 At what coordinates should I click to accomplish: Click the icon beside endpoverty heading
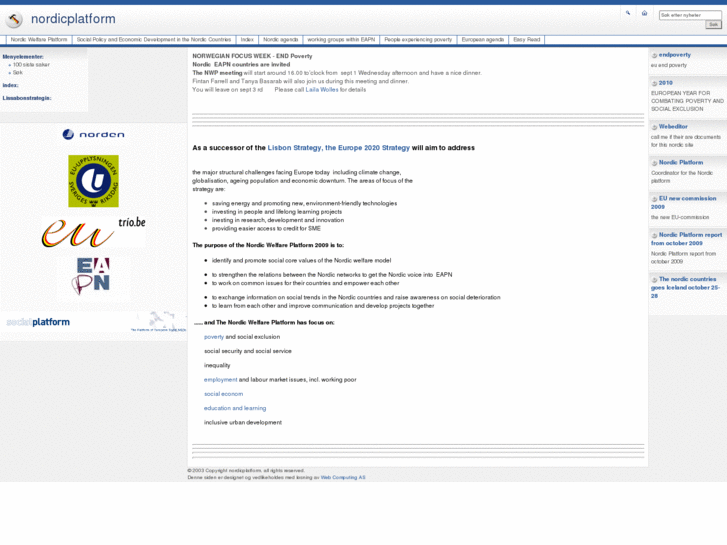point(654,55)
